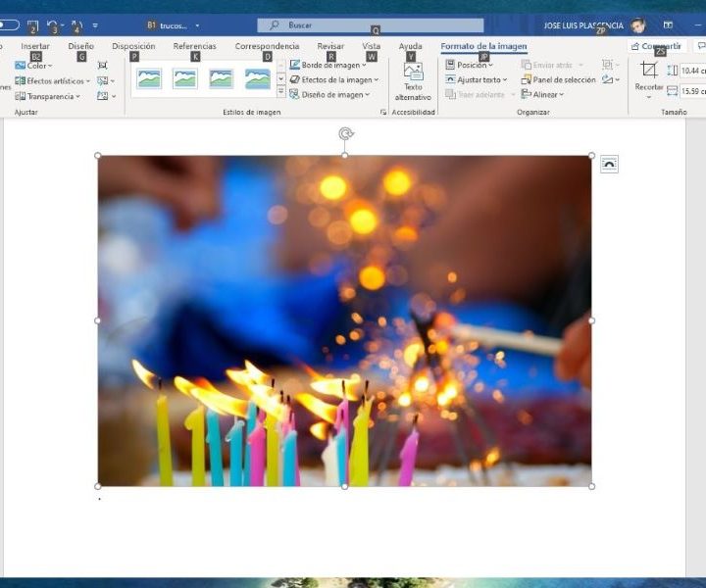
Task: Click the width field showing 15.59 cm
Action: click(x=692, y=91)
